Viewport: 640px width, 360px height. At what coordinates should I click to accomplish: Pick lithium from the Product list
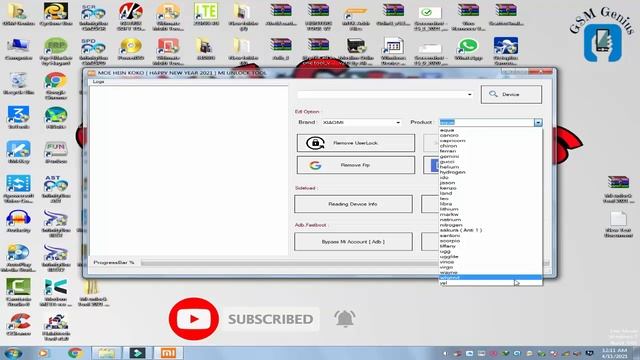coord(491,209)
